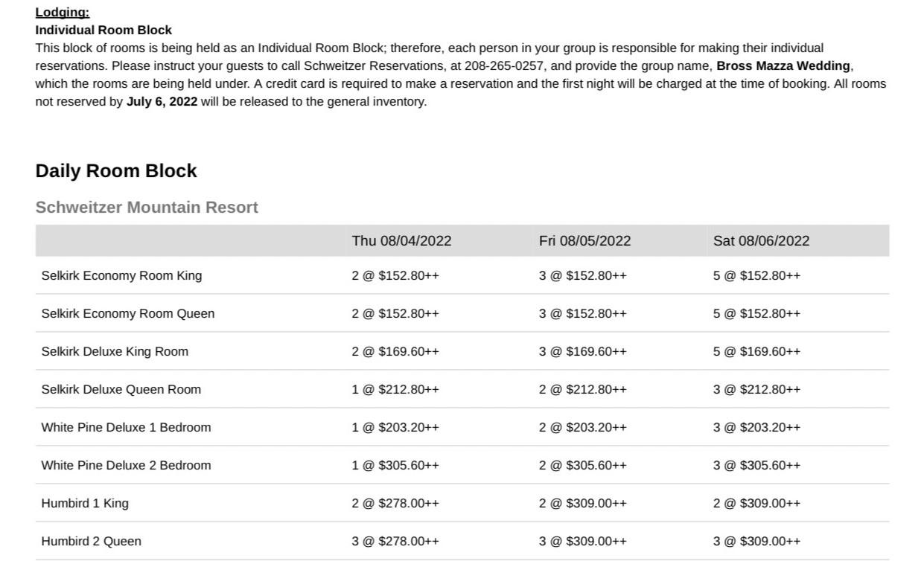Select the 'Selkirk Deluxe King Room' row label
This screenshot has height=561, width=924.
coord(115,352)
